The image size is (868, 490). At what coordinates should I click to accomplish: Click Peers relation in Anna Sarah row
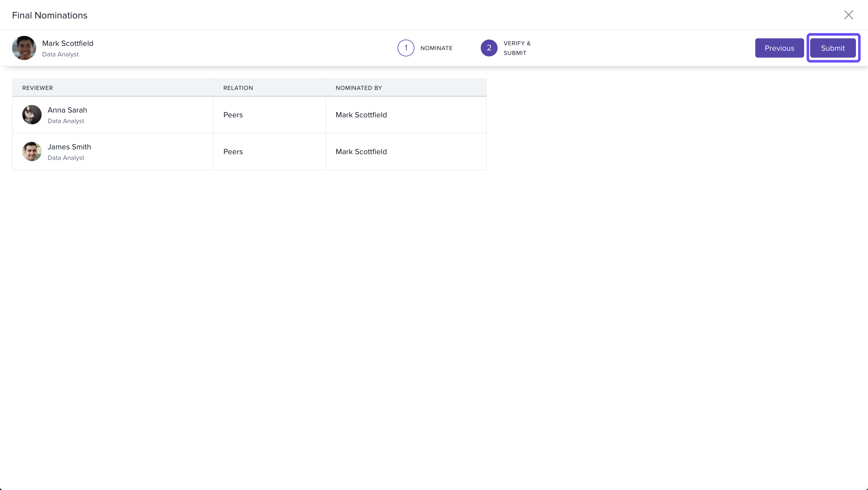coord(233,115)
